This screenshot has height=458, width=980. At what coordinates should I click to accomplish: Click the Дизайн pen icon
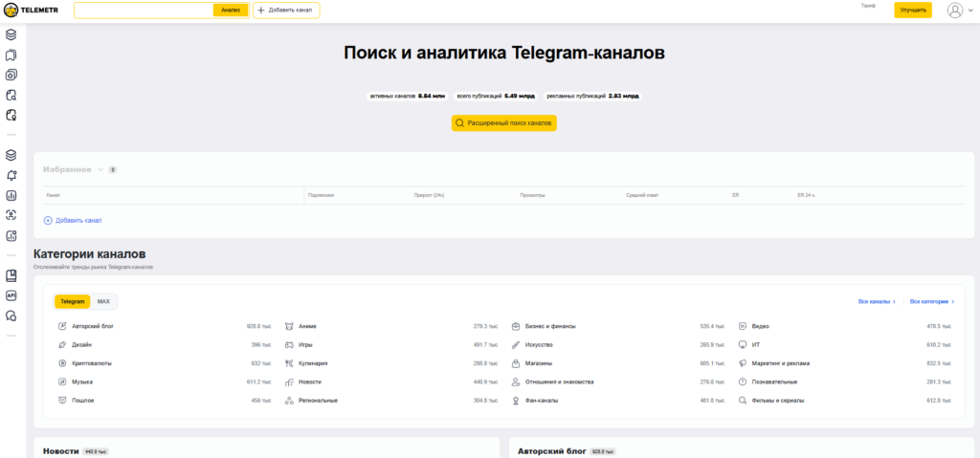coord(62,345)
